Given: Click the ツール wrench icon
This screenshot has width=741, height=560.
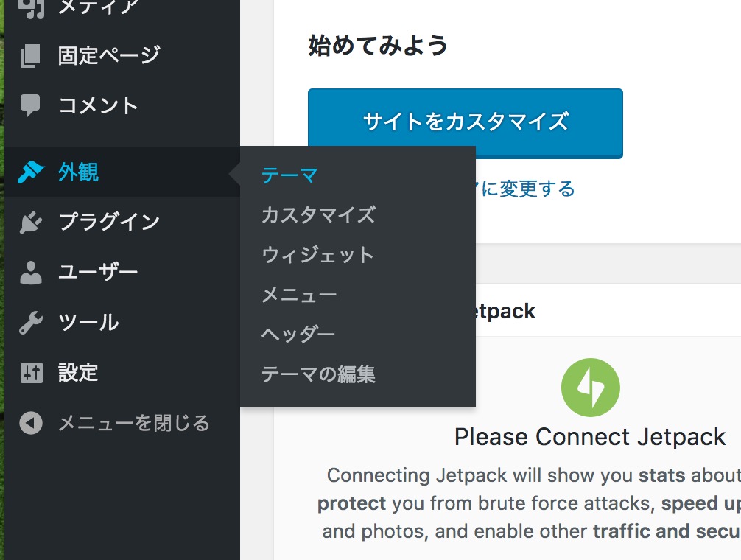Looking at the screenshot, I should pyautogui.click(x=31, y=323).
